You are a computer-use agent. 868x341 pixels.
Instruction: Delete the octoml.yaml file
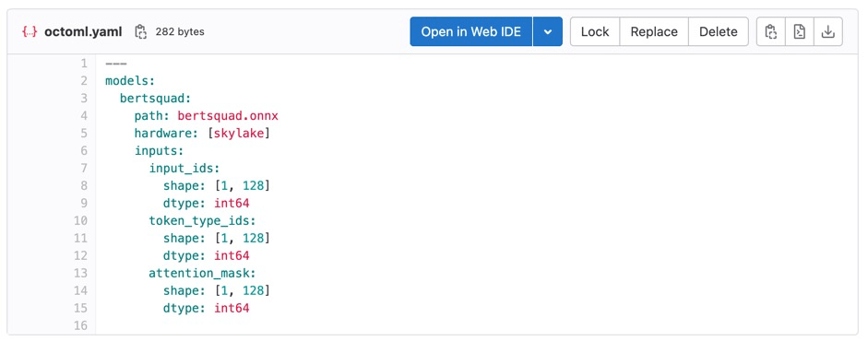click(719, 31)
